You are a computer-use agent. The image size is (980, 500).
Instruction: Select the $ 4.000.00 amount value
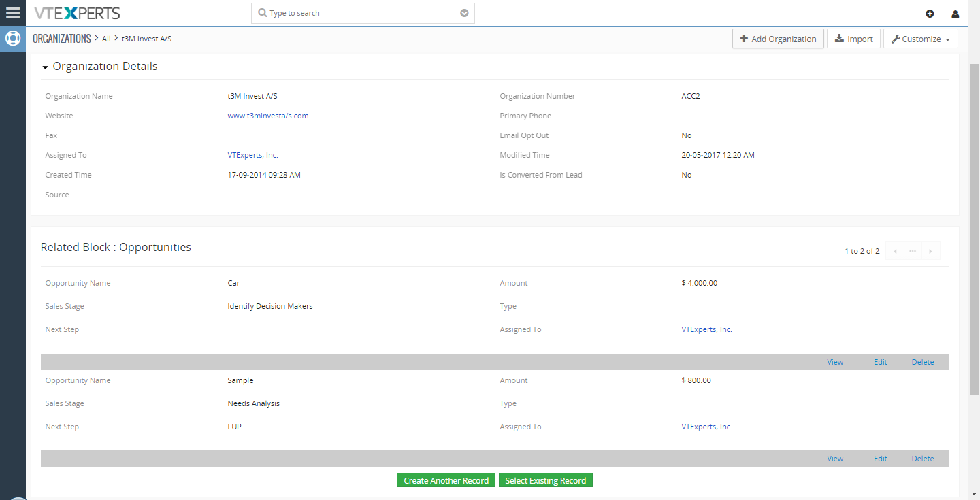(x=699, y=283)
